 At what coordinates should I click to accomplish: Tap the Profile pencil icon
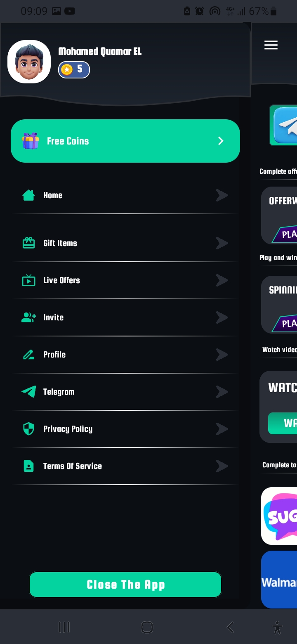point(28,355)
